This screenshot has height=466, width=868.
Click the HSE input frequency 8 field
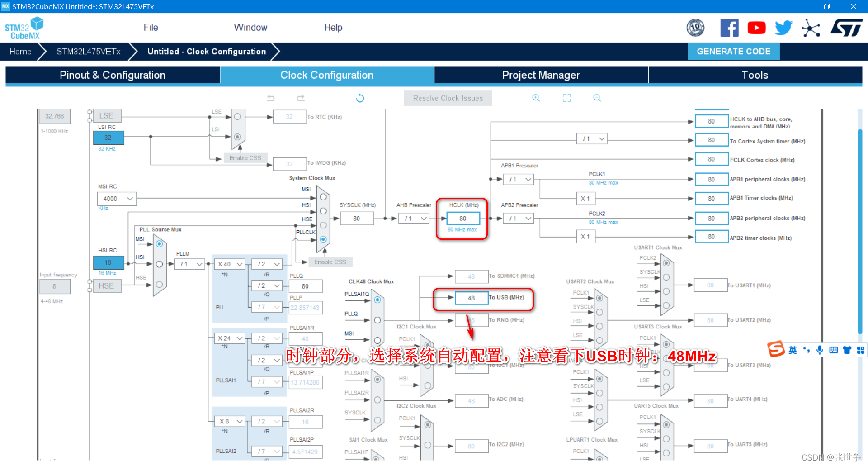pos(54,286)
